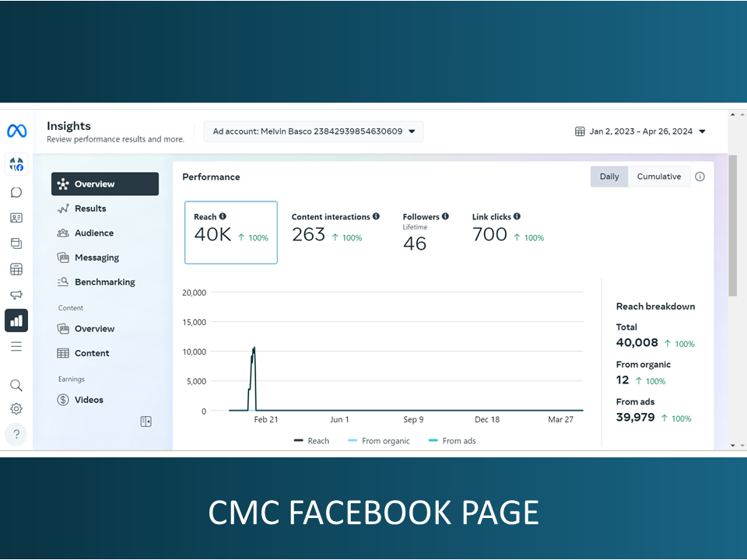Click the Search magnifier icon

click(16, 385)
